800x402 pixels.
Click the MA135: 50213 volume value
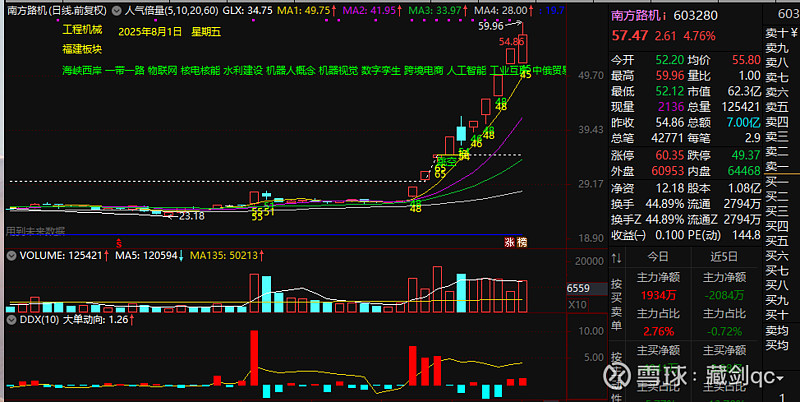coord(225,256)
